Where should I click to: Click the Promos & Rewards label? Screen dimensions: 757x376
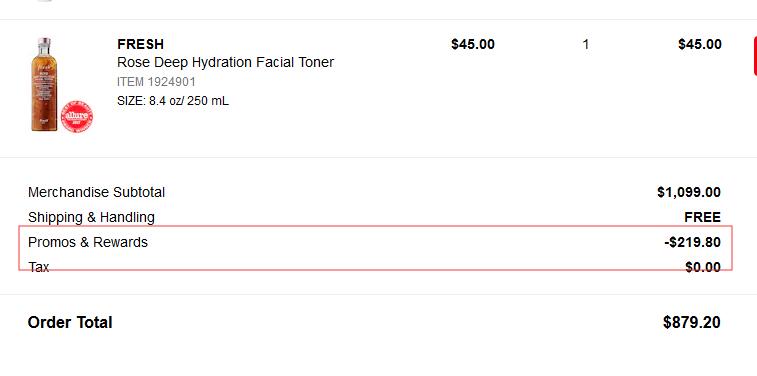(x=88, y=242)
